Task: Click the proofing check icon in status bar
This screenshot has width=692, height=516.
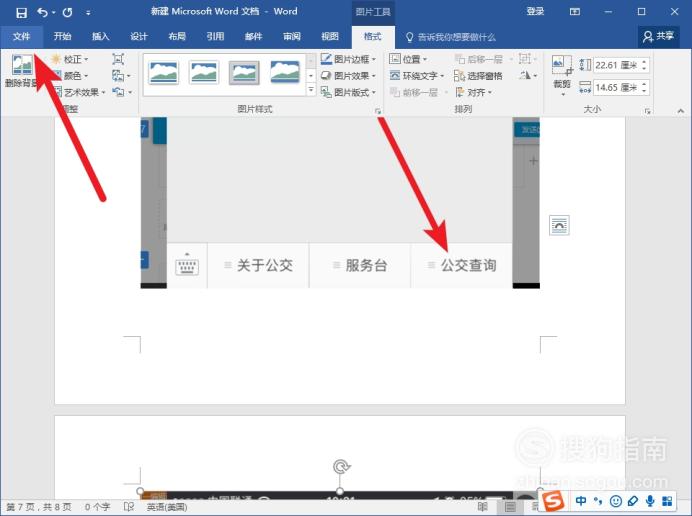Action: 128,507
